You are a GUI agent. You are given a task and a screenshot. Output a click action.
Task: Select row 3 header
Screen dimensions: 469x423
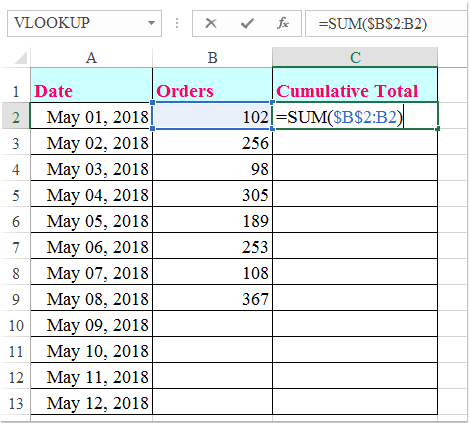(x=16, y=142)
